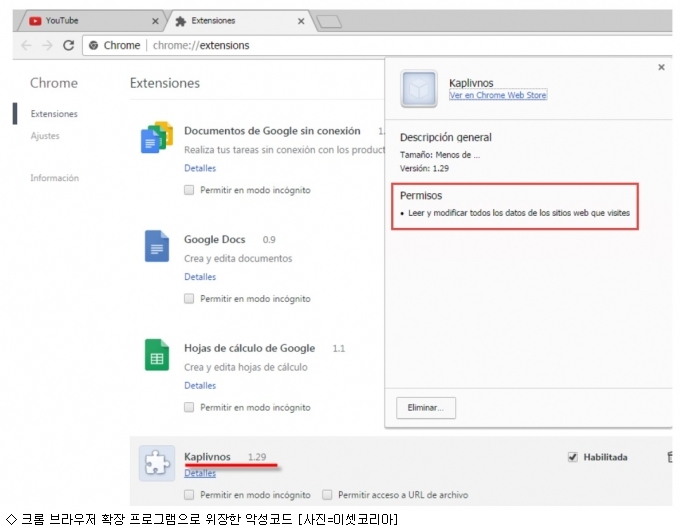The image size is (680, 531).
Task: Click the browser back arrow
Action: (x=26, y=45)
